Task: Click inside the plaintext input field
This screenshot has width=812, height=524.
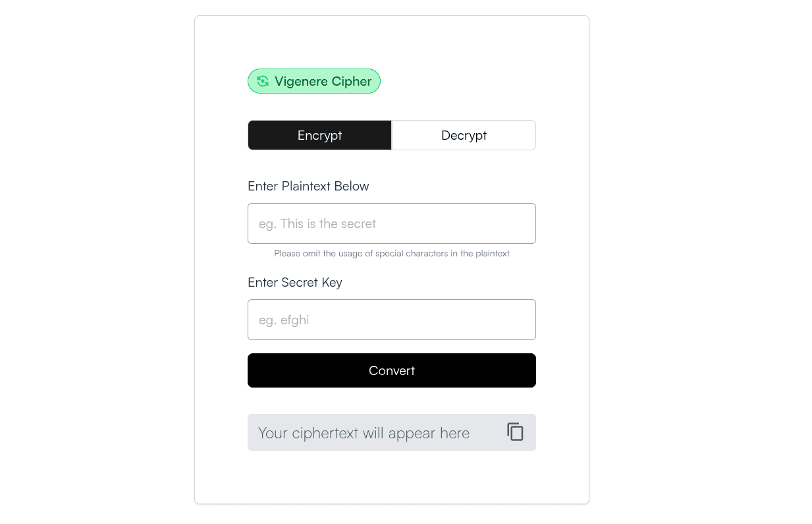Action: coord(392,223)
